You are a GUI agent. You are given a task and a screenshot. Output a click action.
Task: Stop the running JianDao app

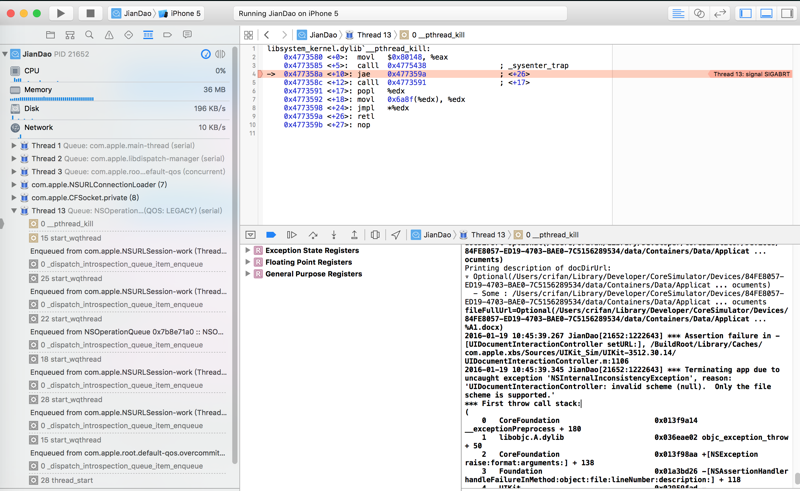(x=89, y=14)
